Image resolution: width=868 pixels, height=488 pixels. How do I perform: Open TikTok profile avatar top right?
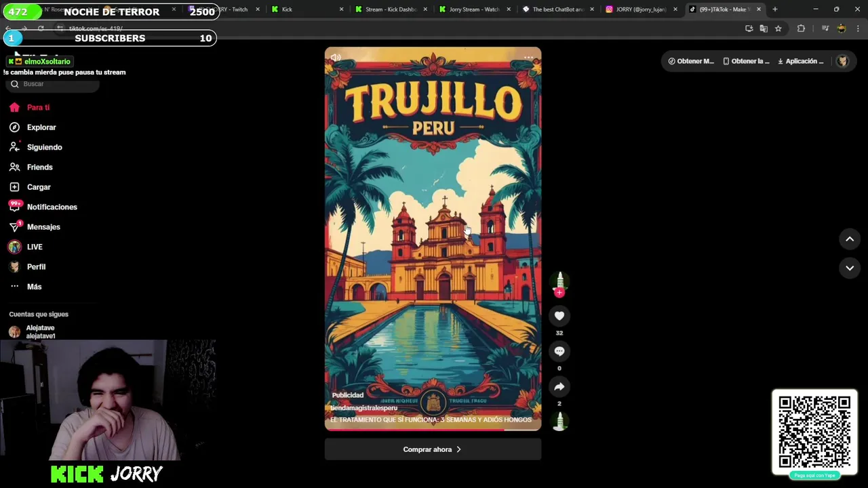tap(843, 61)
